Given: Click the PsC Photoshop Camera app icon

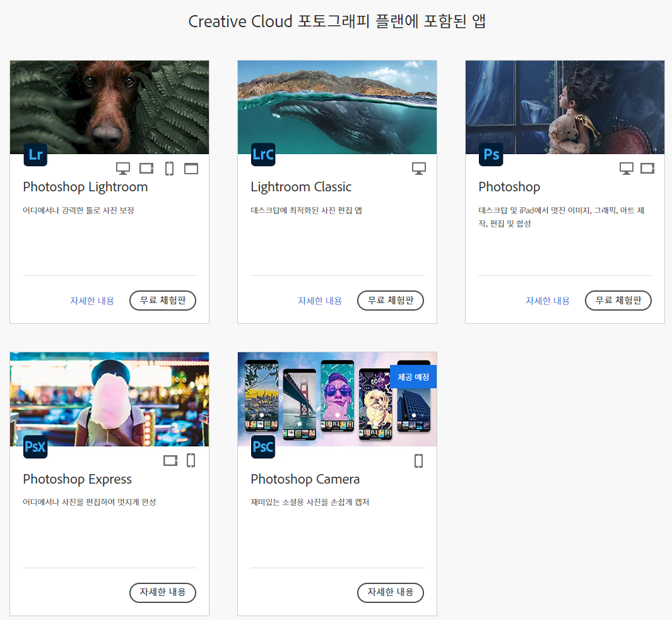Looking at the screenshot, I should pos(263,446).
